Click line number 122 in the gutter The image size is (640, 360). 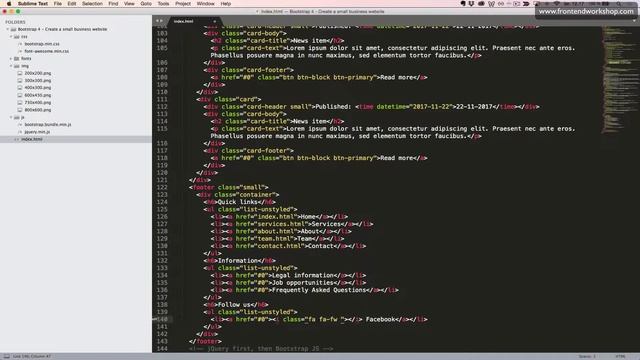162,187
